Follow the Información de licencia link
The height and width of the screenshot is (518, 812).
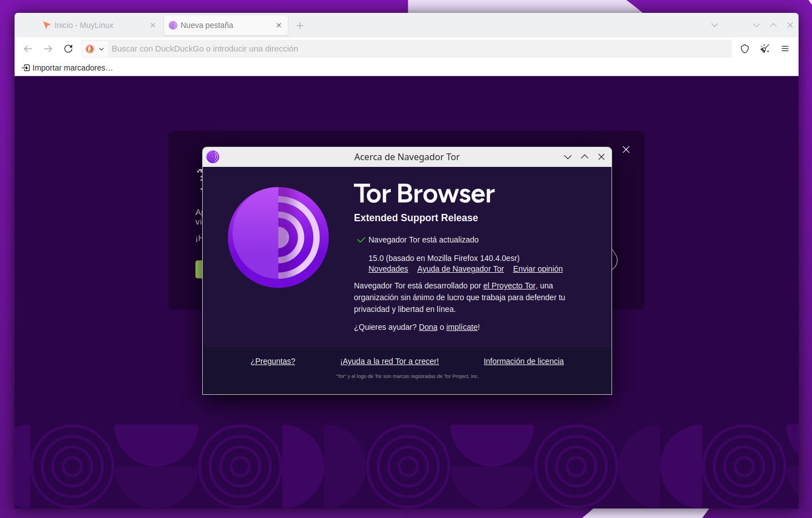(523, 361)
